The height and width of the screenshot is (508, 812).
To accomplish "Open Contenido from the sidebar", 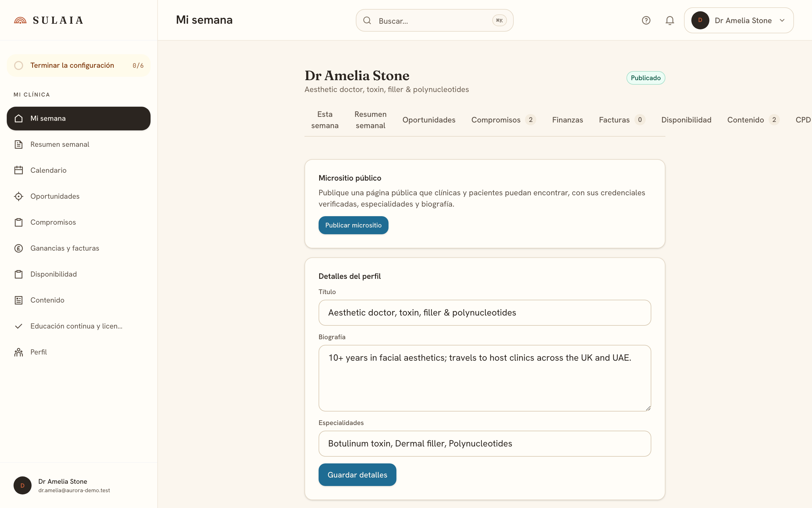I will click(78, 300).
